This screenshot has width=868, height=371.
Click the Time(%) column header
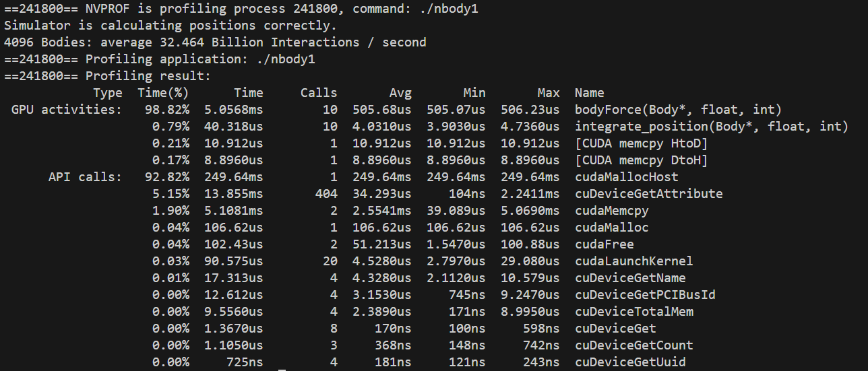pyautogui.click(x=163, y=93)
